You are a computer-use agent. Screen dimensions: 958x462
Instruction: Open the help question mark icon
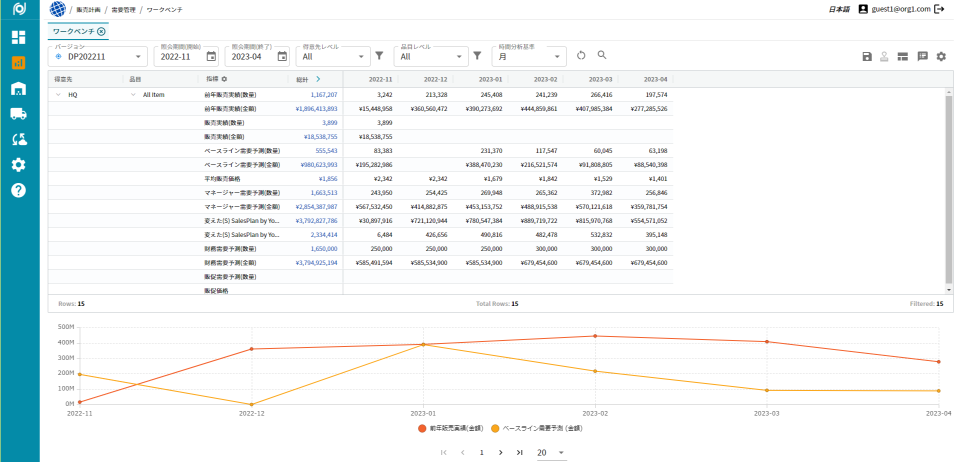pos(18,190)
